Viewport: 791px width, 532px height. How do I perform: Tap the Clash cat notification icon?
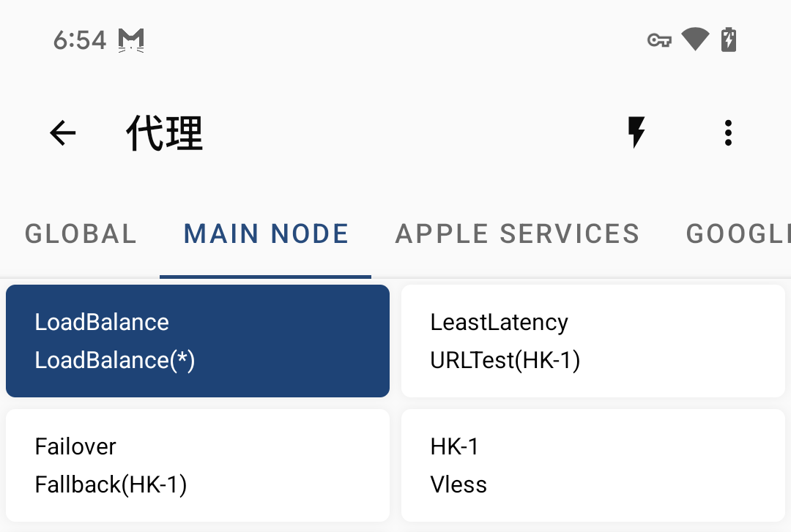[131, 40]
